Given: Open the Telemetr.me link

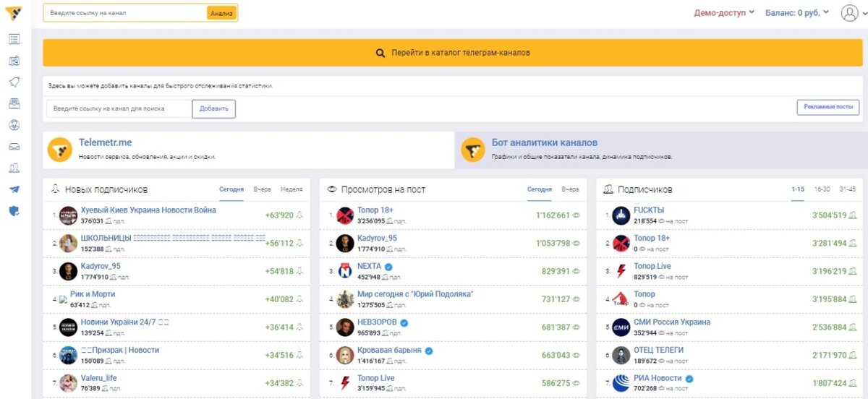Looking at the screenshot, I should 105,143.
